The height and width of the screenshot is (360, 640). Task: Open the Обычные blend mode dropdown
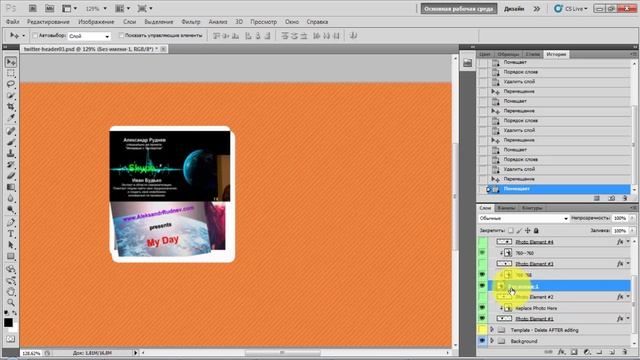[524, 218]
